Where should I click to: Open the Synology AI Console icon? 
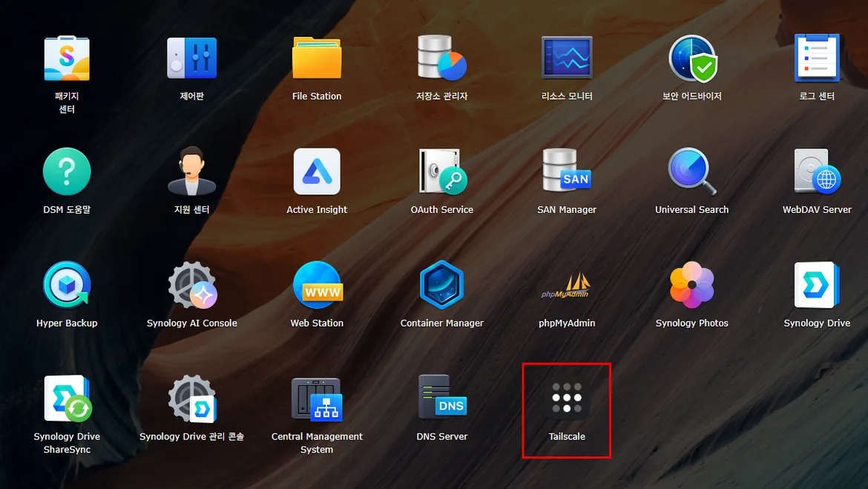point(192,285)
